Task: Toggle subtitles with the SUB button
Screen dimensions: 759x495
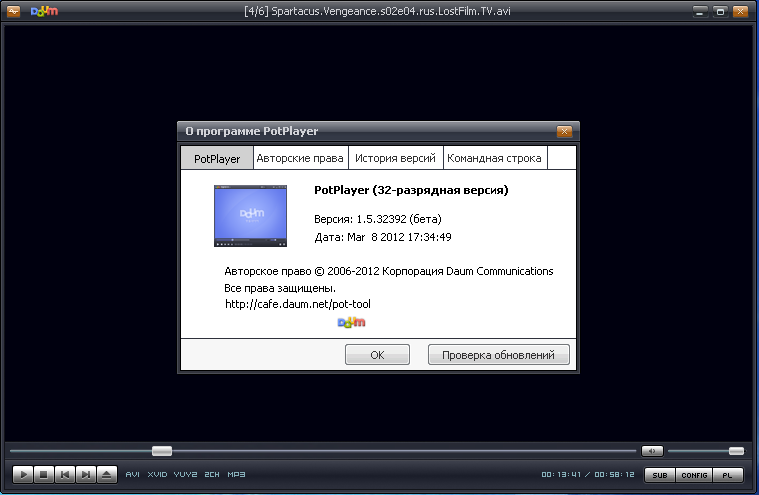Action: coord(658,474)
